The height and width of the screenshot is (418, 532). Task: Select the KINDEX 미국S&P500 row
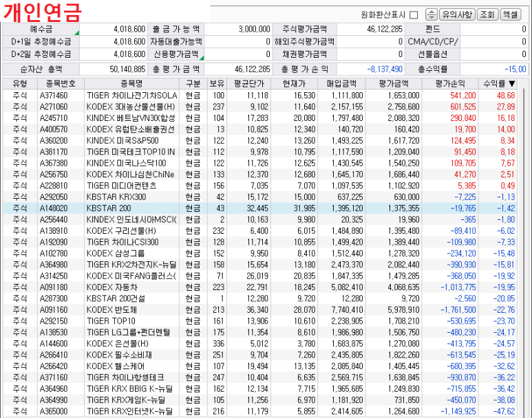coord(260,141)
